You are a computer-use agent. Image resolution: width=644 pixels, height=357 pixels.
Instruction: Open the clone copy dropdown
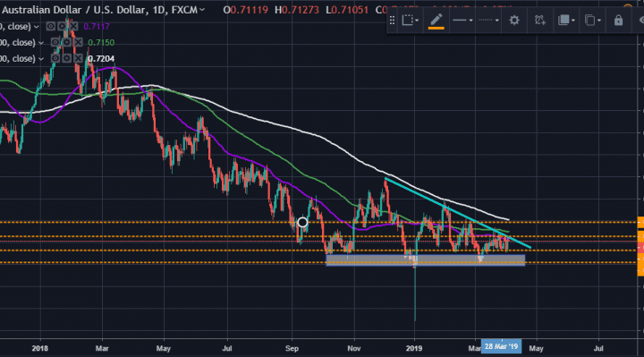(x=592, y=20)
